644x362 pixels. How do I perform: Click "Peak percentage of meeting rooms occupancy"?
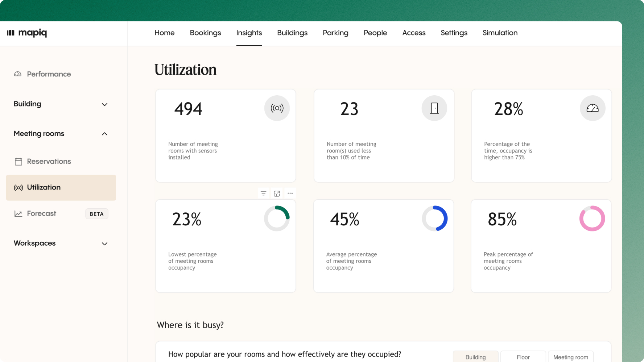[x=508, y=261]
